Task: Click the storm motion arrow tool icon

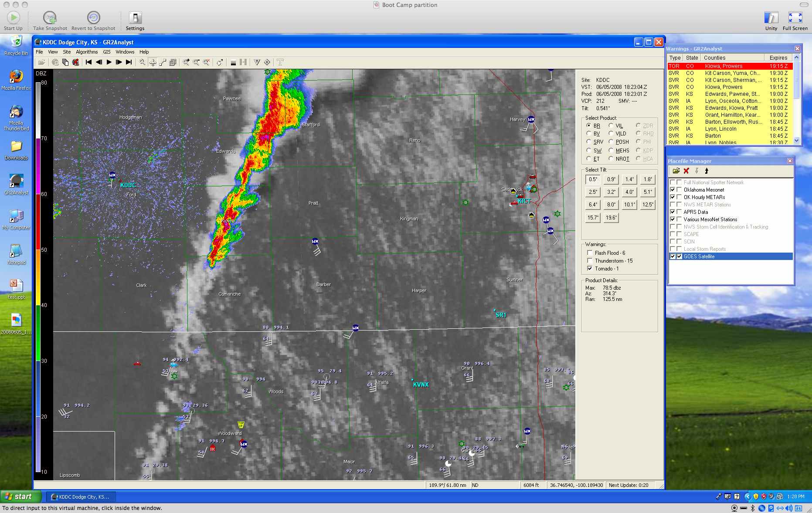Action: point(220,62)
